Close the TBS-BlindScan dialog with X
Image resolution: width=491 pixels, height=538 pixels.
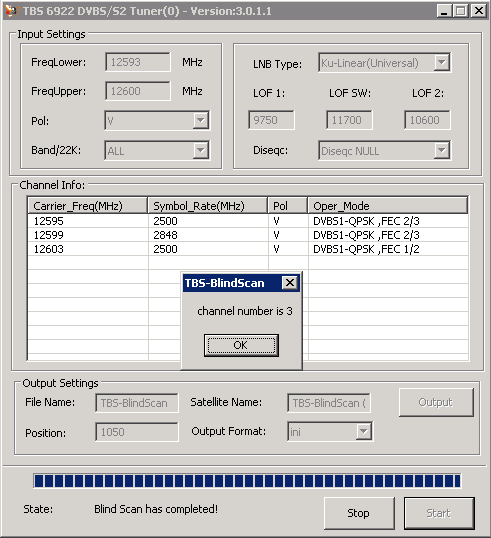click(x=290, y=283)
